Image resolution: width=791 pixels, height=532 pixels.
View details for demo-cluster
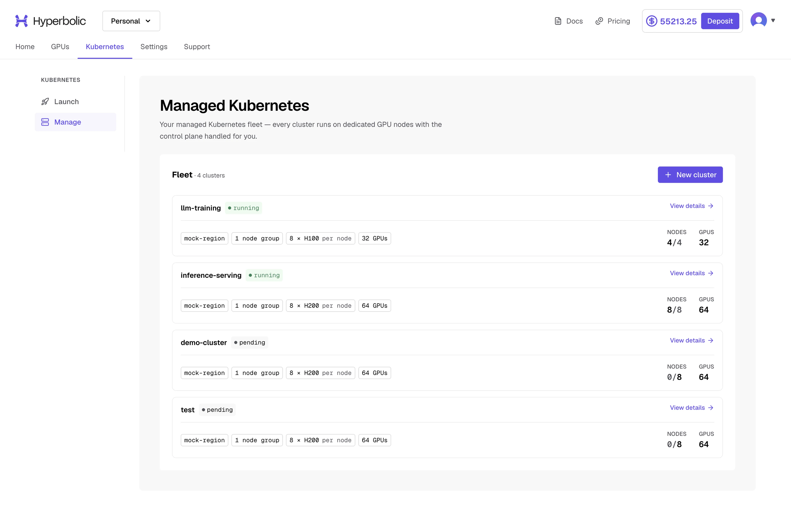(692, 340)
